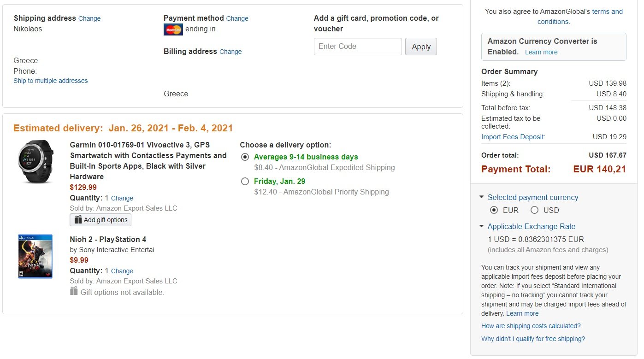Select AmazonGlobal Expedited Shipping option
Screen dimensions: 644x359
click(245, 157)
